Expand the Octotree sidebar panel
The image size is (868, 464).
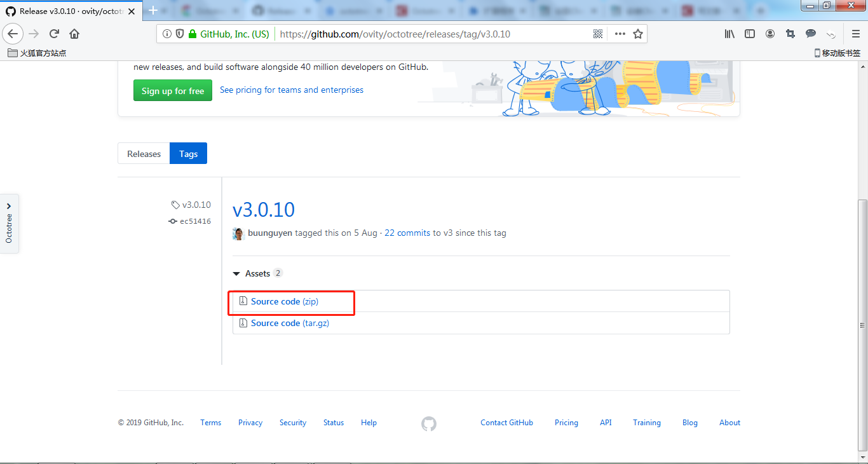pyautogui.click(x=9, y=223)
